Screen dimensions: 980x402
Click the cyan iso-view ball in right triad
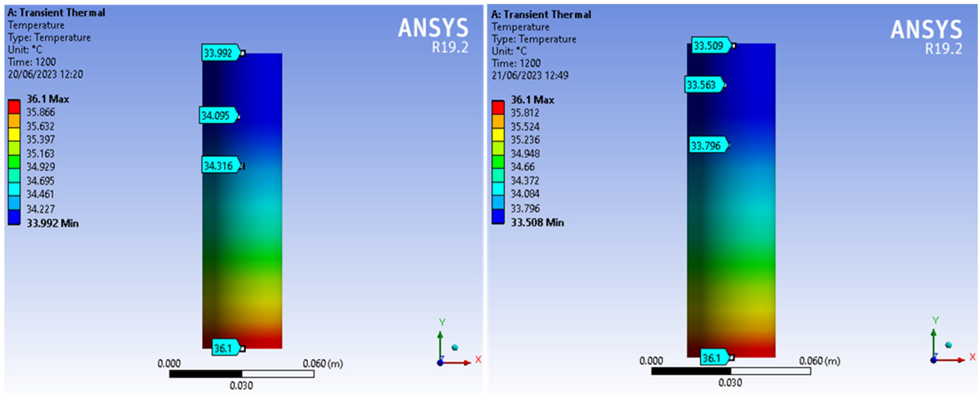click(x=949, y=345)
